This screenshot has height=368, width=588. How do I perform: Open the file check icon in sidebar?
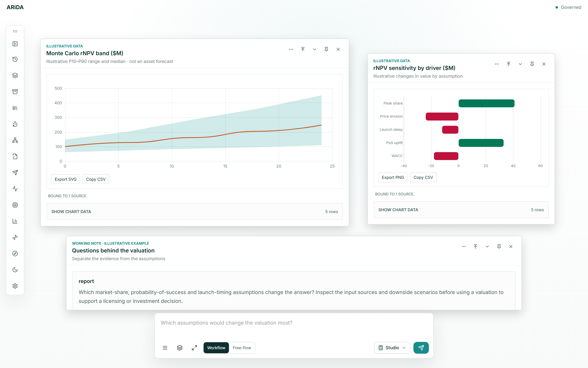(x=15, y=157)
